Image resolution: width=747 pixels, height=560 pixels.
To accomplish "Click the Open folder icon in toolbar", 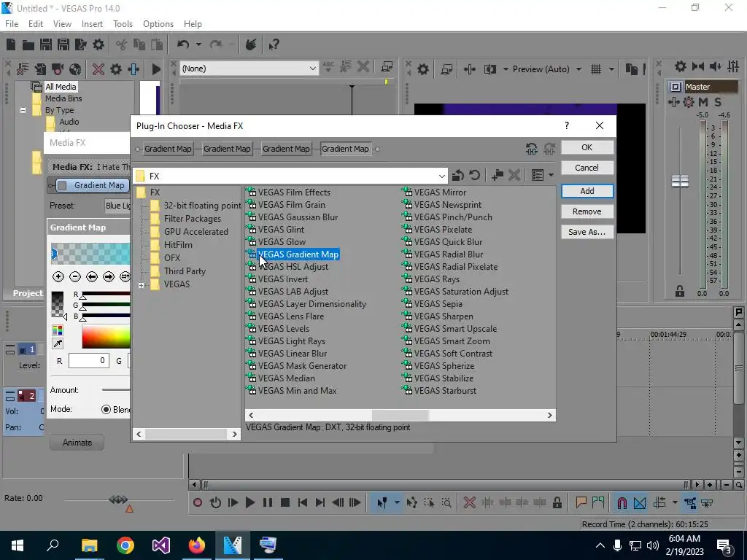I will click(28, 44).
